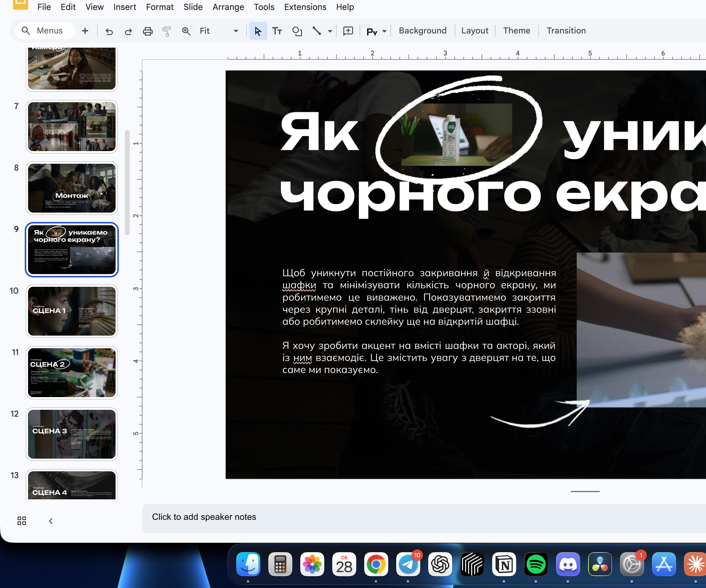This screenshot has width=706, height=588.
Task: Open the grid view icon
Action: point(21,521)
